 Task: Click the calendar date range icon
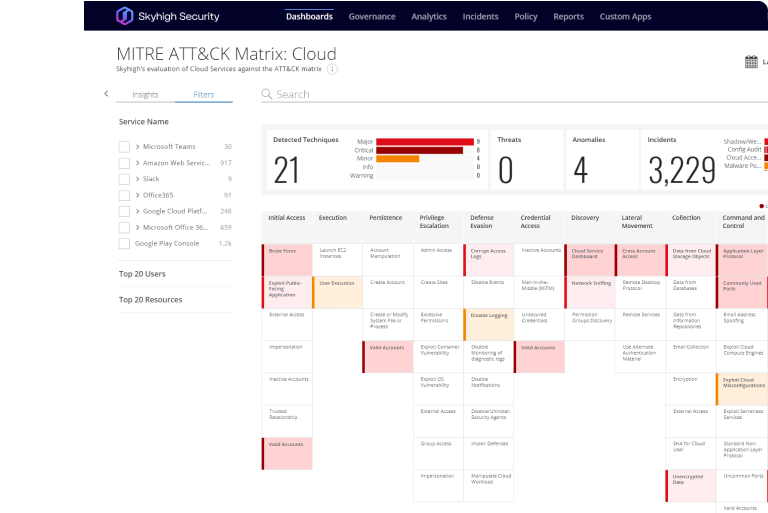click(x=751, y=62)
